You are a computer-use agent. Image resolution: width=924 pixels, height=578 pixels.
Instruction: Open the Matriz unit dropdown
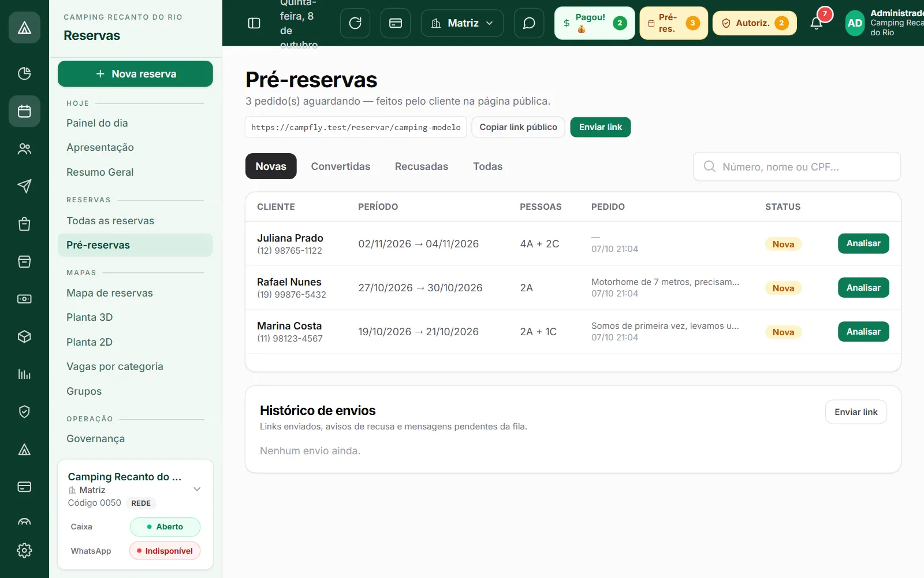point(462,23)
